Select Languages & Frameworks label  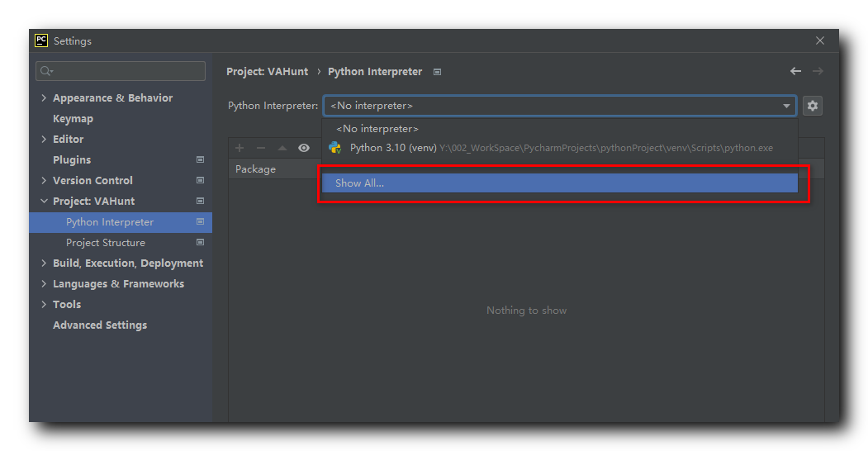(x=118, y=284)
